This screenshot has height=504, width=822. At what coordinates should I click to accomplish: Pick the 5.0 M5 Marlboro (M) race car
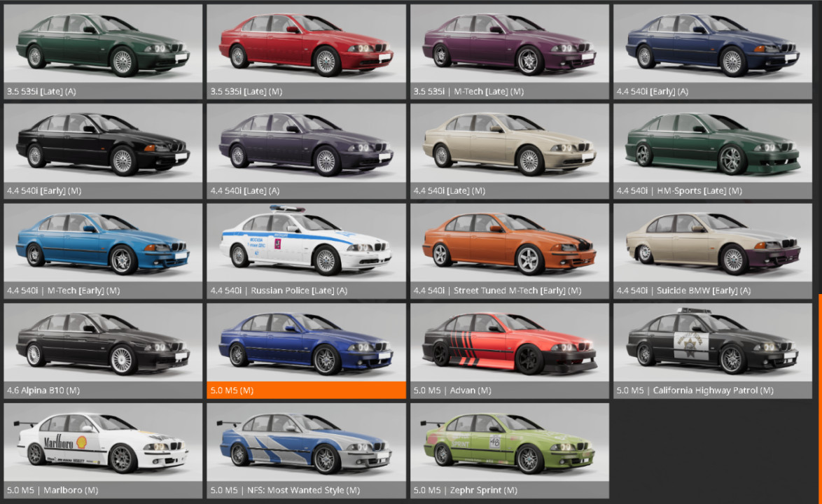click(x=103, y=451)
